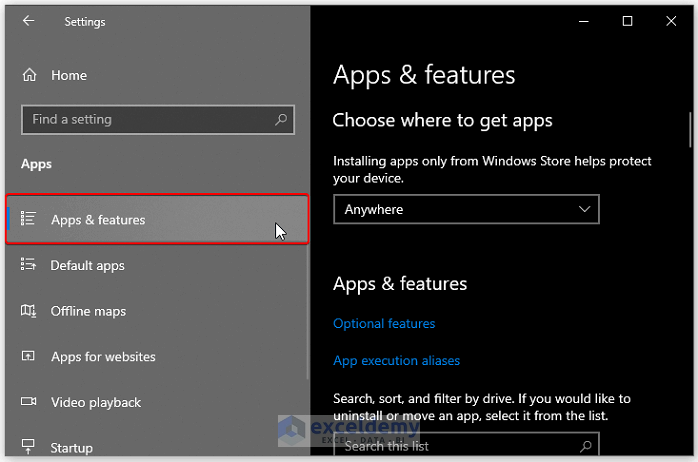Image resolution: width=698 pixels, height=462 pixels.
Task: Select Video playback in sidebar
Action: 96,403
